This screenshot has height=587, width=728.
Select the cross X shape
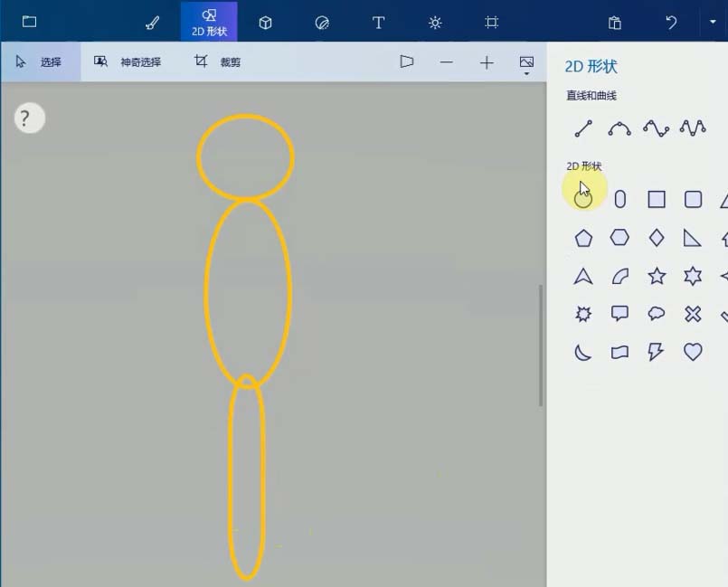(693, 315)
